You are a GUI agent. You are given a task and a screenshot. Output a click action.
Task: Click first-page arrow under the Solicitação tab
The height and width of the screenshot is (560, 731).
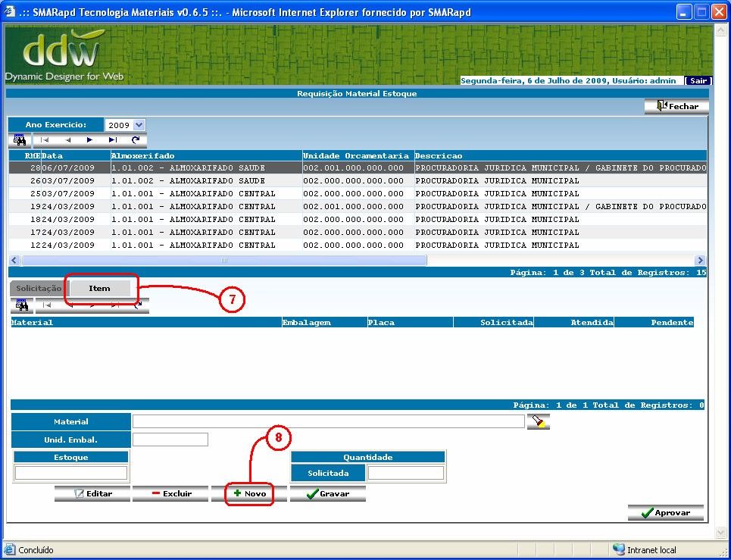point(47,305)
